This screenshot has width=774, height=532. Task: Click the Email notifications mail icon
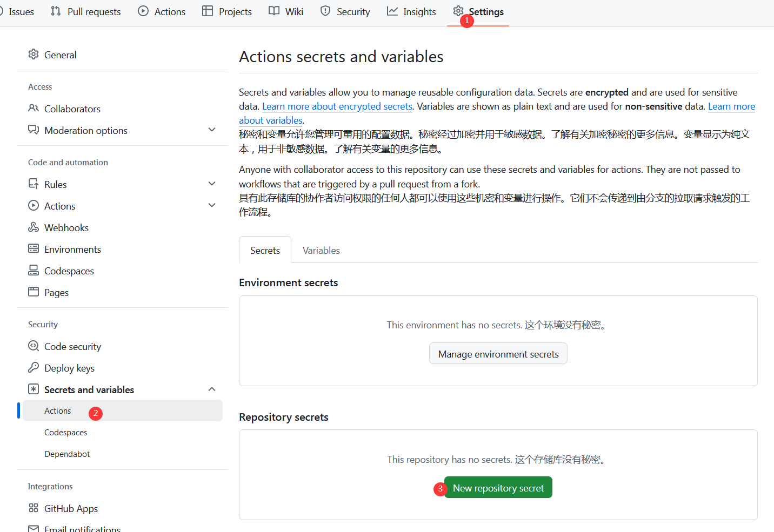[34, 529]
